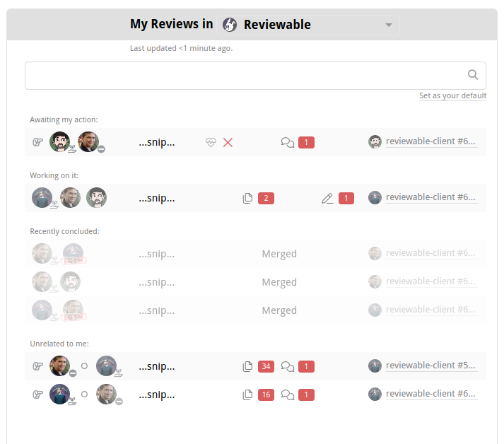Click files icon in Working on it row
504x444 pixels.
tap(247, 199)
